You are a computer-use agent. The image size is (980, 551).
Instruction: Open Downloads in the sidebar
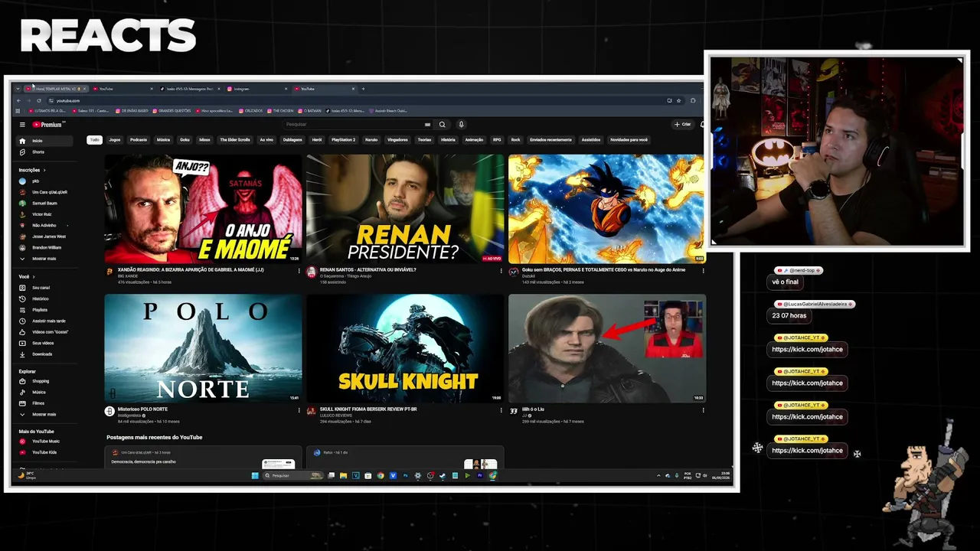pyautogui.click(x=46, y=354)
